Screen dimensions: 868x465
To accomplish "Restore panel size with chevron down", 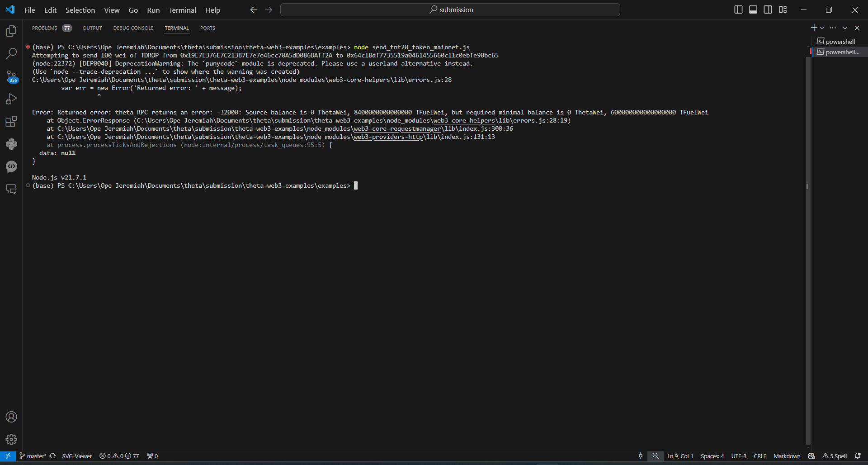I will 845,28.
